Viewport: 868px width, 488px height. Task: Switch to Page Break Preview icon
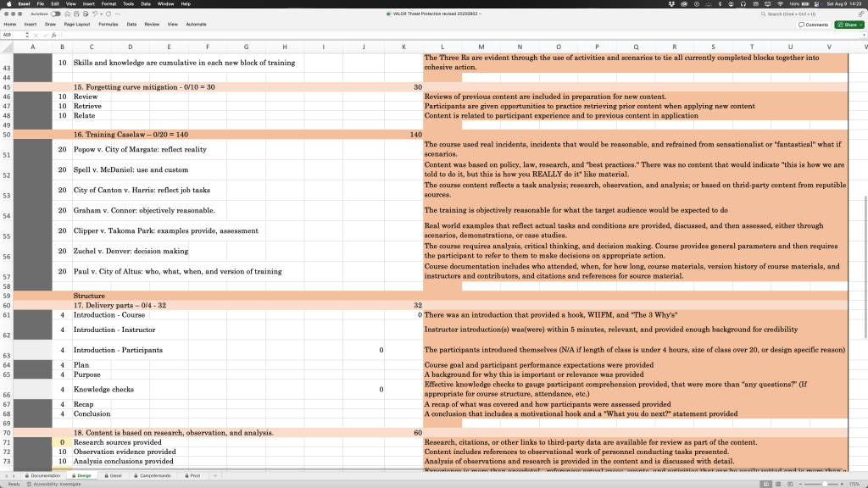[x=790, y=484]
